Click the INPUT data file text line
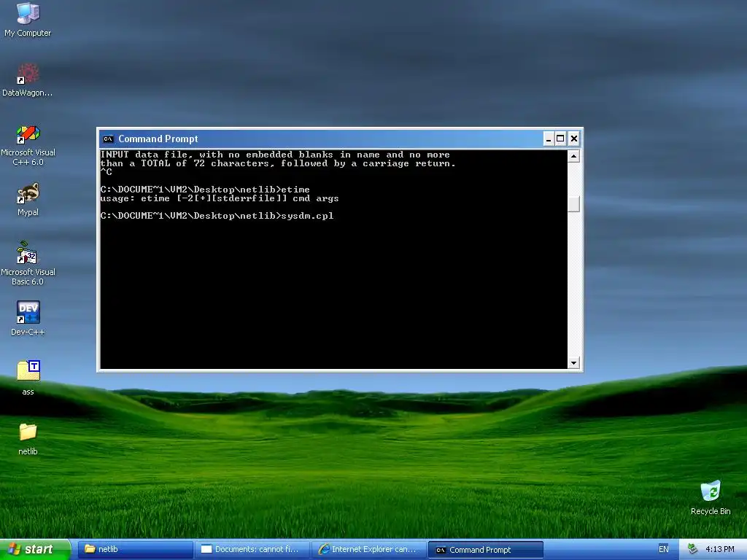 pyautogui.click(x=275, y=155)
